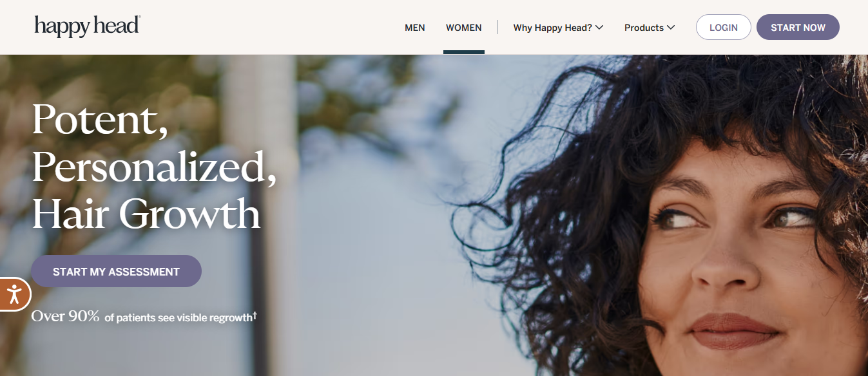Click the vertical divider after WOMEN
This screenshot has width=868, height=376.
click(497, 27)
